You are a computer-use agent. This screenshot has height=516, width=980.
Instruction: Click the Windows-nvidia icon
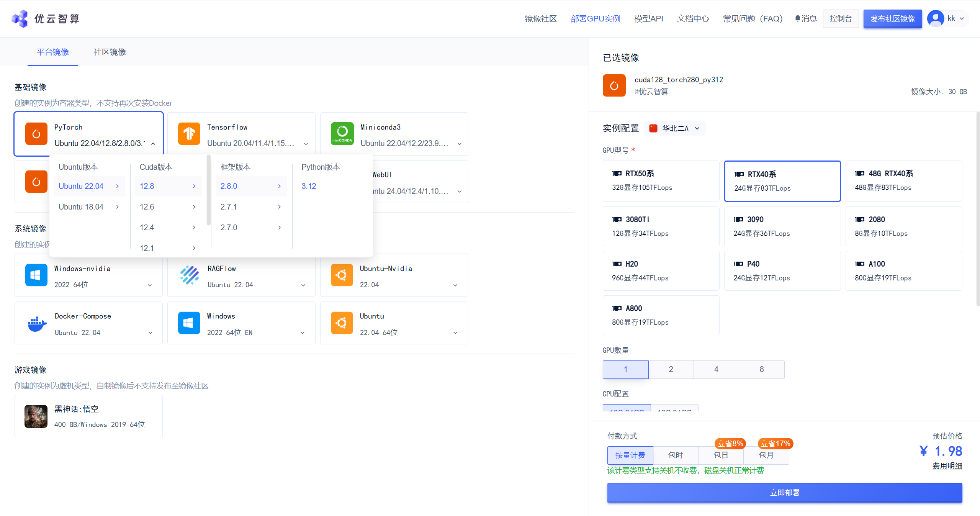[36, 275]
